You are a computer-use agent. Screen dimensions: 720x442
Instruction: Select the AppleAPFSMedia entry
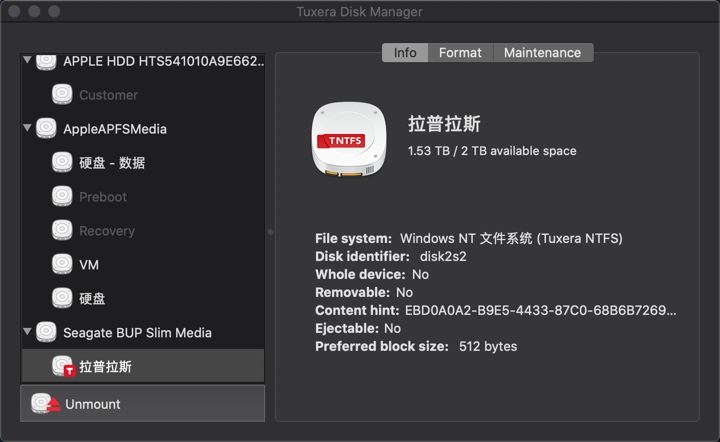(x=143, y=129)
